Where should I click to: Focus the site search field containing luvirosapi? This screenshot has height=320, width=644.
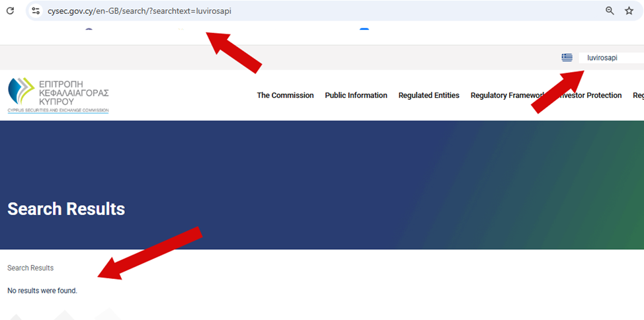pyautogui.click(x=611, y=58)
